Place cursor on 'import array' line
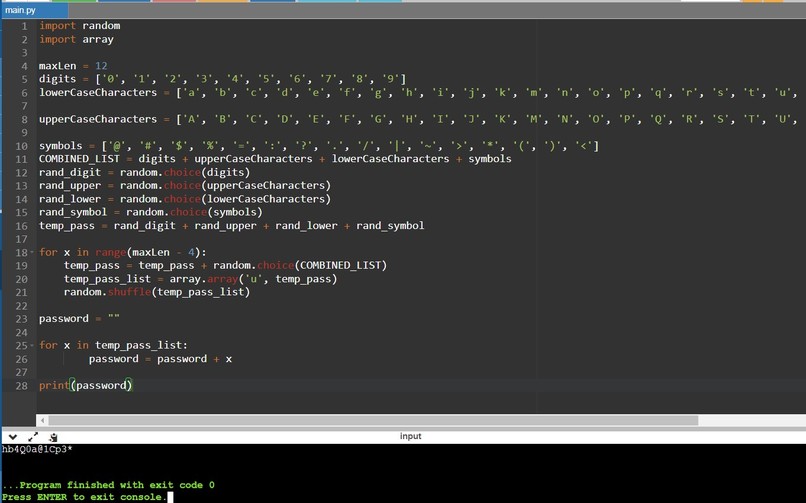 pyautogui.click(x=77, y=39)
